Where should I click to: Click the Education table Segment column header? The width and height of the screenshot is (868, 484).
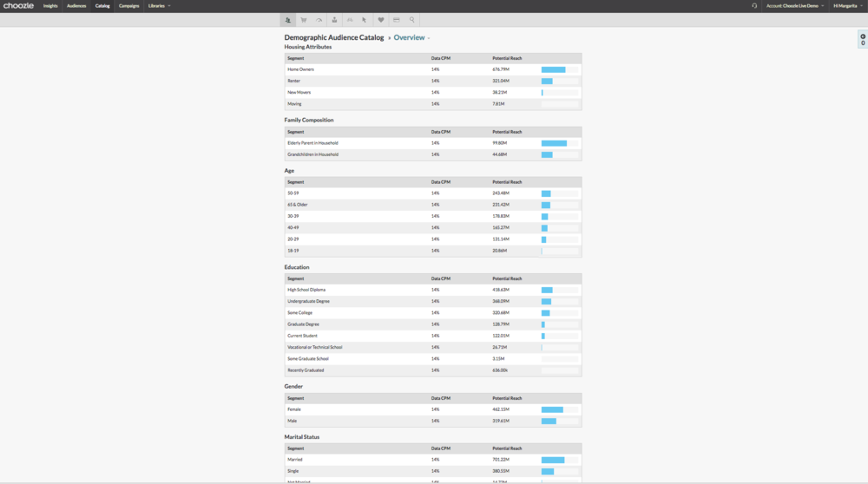point(296,279)
